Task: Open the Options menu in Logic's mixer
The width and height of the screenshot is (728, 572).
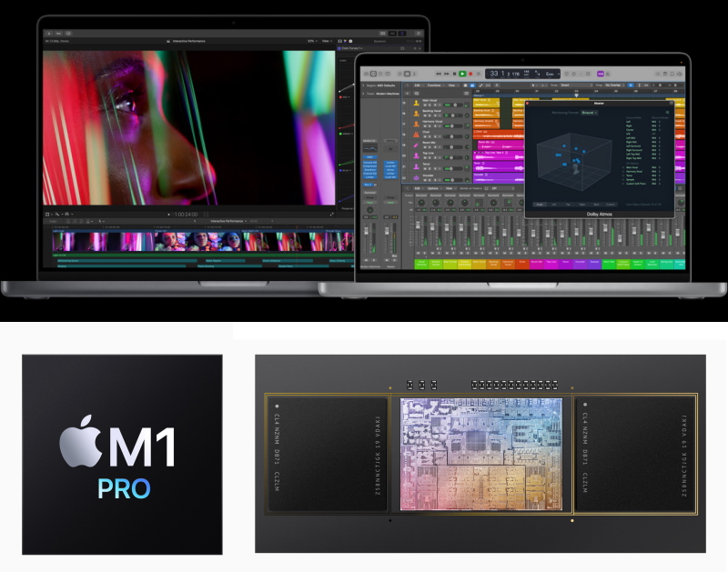Action: (433, 188)
